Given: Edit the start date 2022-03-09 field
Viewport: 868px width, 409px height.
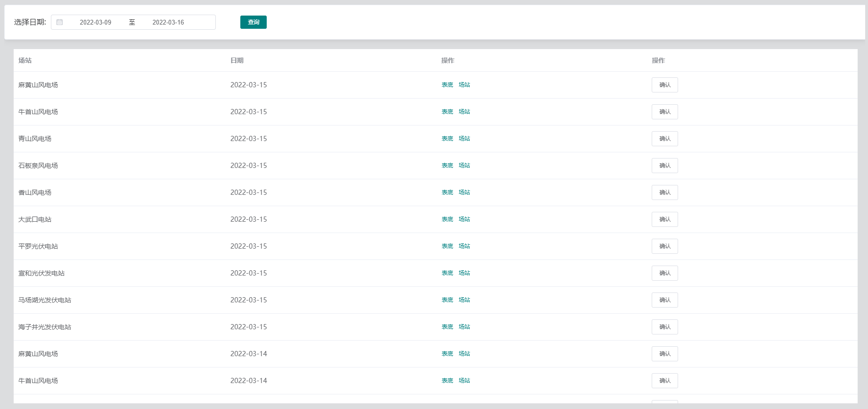Looking at the screenshot, I should pos(96,22).
